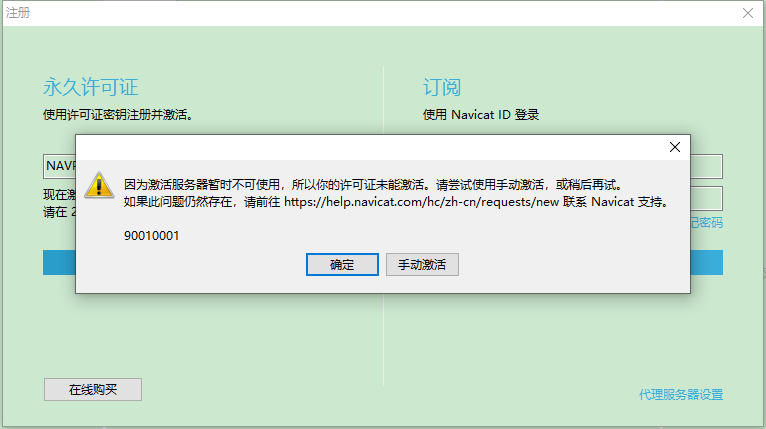766x429 pixels.
Task: Close the activation error dialog
Action: click(x=675, y=147)
